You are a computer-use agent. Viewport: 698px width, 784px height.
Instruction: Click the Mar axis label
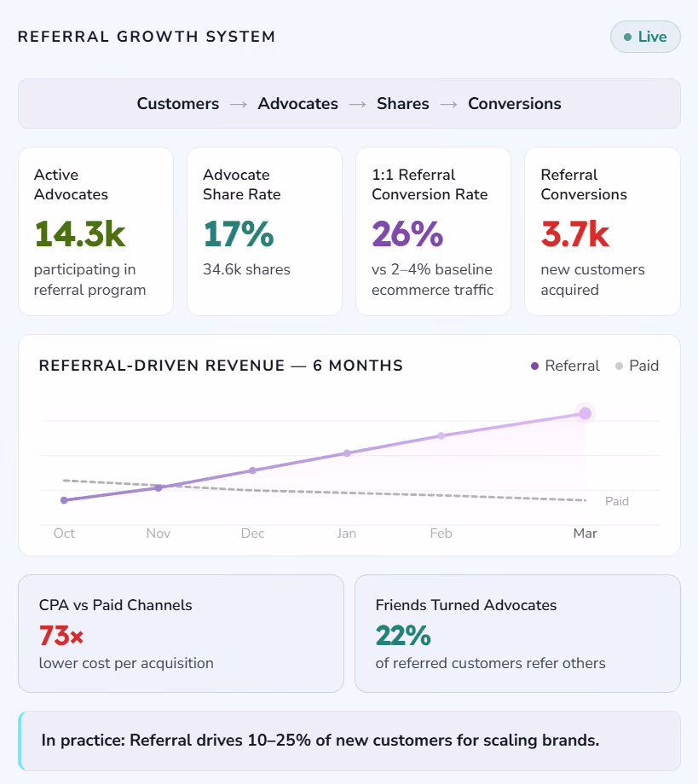click(x=585, y=533)
